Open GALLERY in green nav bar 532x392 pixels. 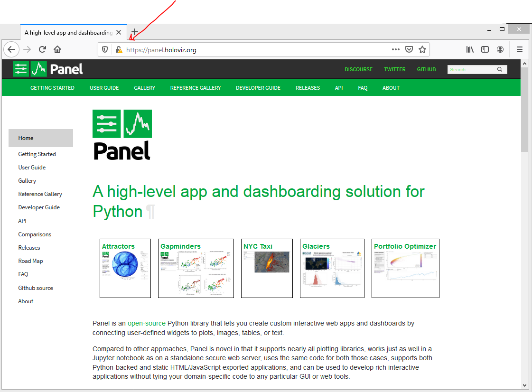[145, 88]
